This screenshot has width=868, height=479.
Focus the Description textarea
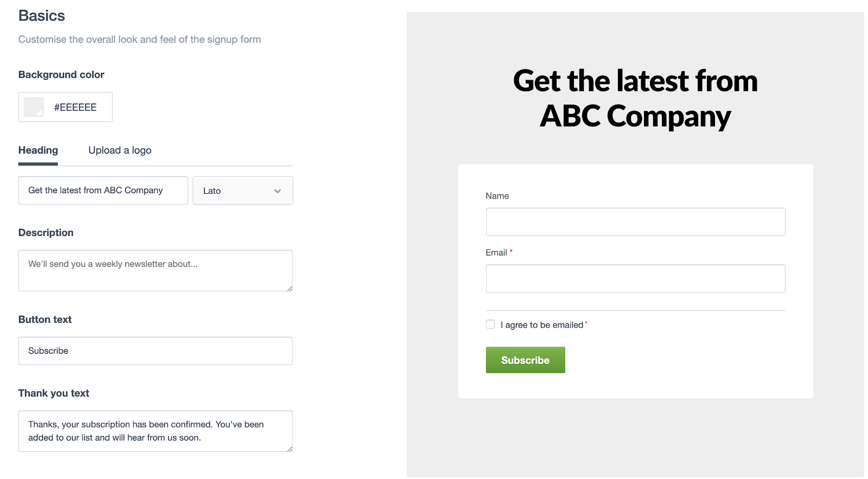coord(155,271)
